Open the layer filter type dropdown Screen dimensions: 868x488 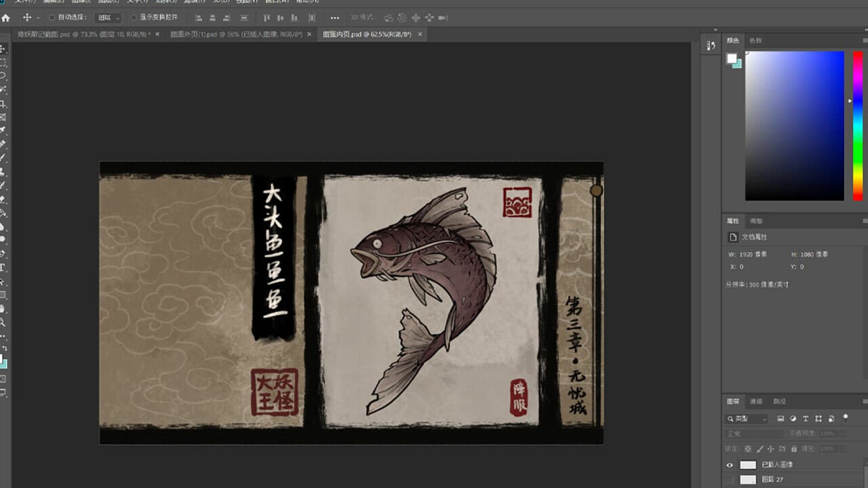tap(747, 419)
